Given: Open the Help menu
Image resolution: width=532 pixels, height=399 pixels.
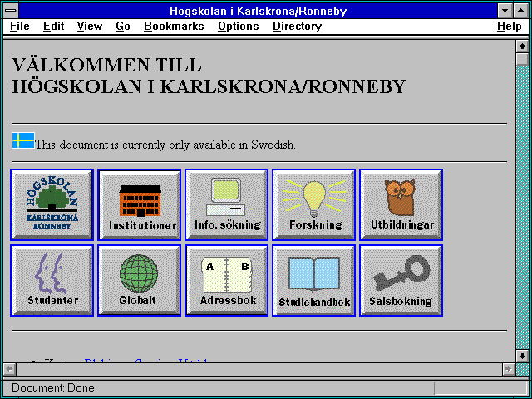Looking at the screenshot, I should pyautogui.click(x=510, y=27).
